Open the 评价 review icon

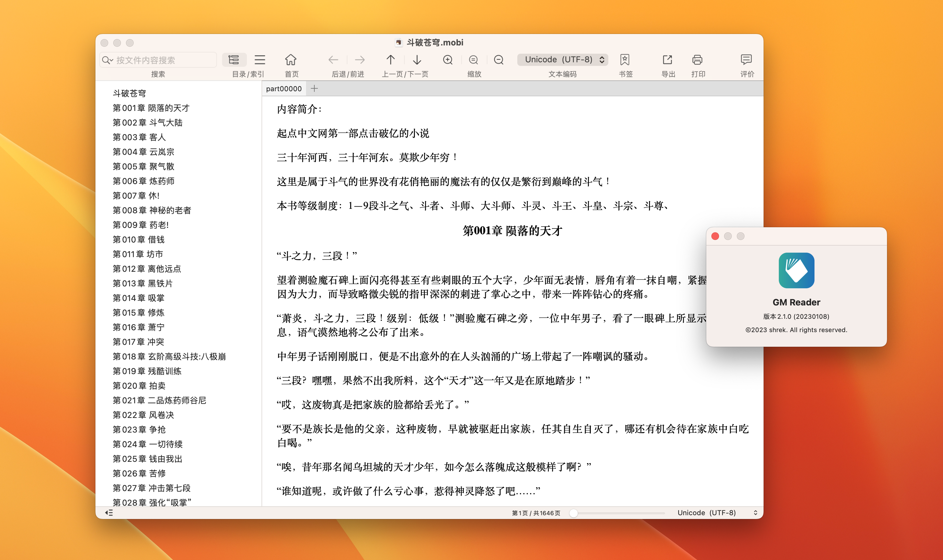(x=746, y=60)
